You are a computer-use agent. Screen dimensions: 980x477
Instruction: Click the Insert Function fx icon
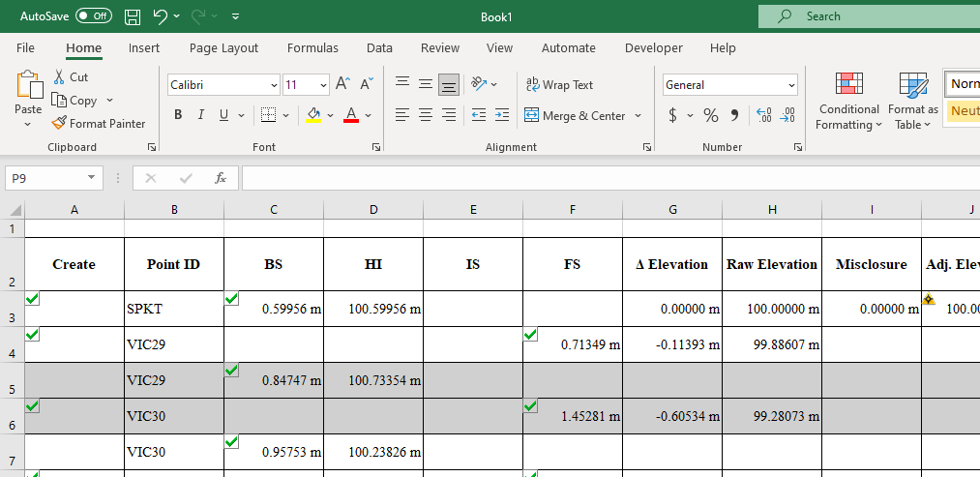point(221,178)
